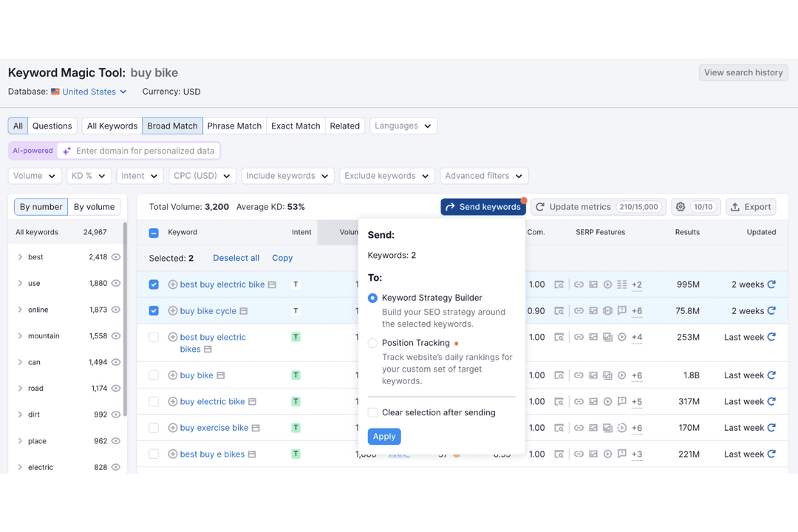The image size is (798, 532).
Task: Click the Send keywords button
Action: (x=483, y=207)
